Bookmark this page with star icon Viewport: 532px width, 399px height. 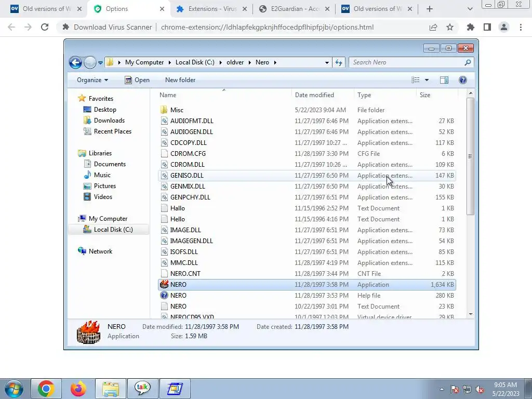click(450, 27)
